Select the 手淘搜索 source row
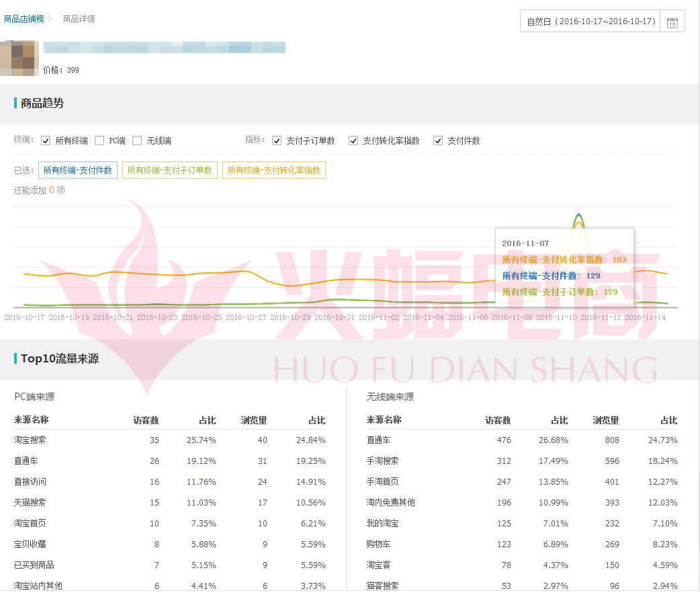The width and height of the screenshot is (700, 595). pyautogui.click(x=522, y=461)
